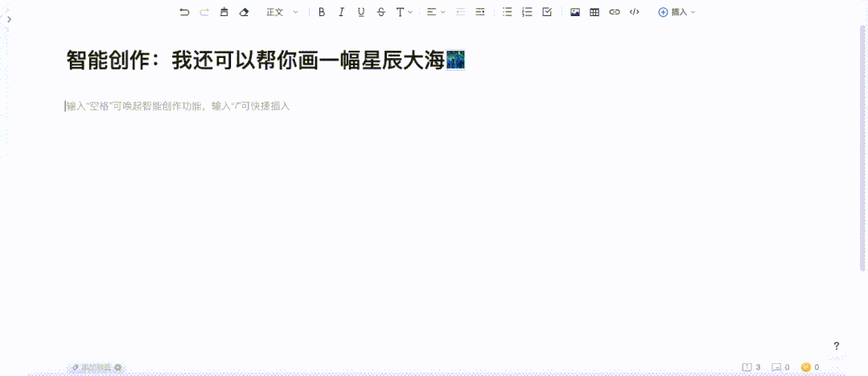Open the 插入 insert menu
The width and height of the screenshot is (868, 376).
[677, 12]
